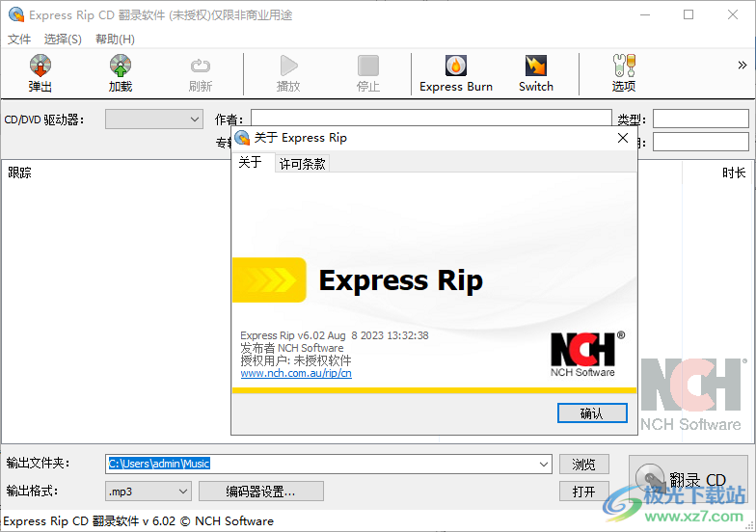The width and height of the screenshot is (756, 532).
Task: Maximize the Express Rip window
Action: [688, 14]
